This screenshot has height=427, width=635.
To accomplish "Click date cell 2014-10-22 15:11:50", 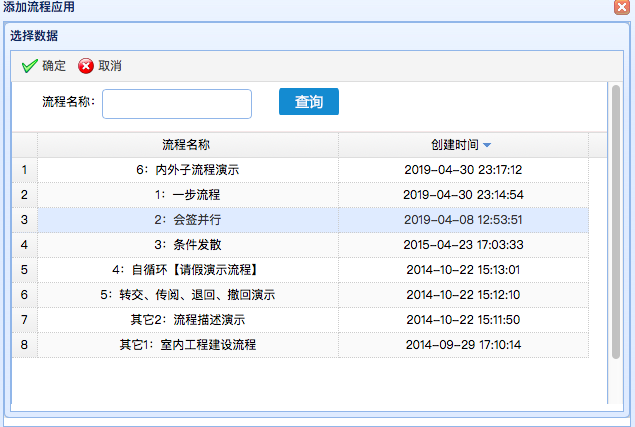I will tap(463, 320).
